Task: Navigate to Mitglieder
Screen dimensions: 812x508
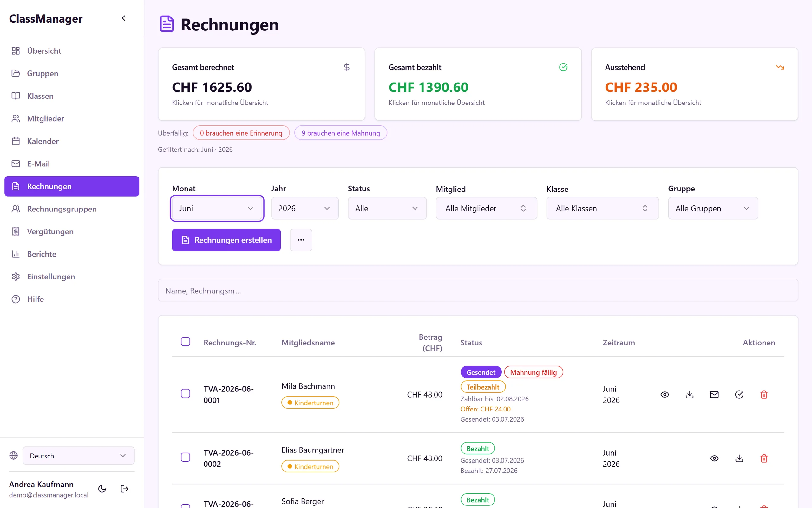Action: point(72,119)
